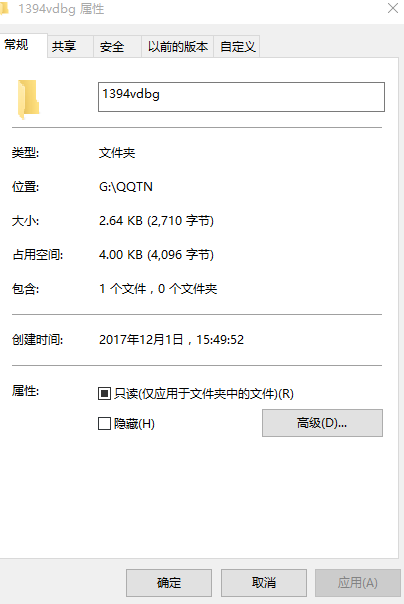
Task: Click the small folder icon in title bar
Action: pos(4,8)
